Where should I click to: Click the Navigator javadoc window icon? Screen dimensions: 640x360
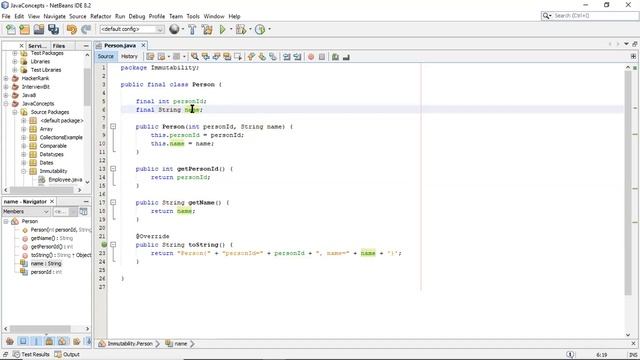83,211
